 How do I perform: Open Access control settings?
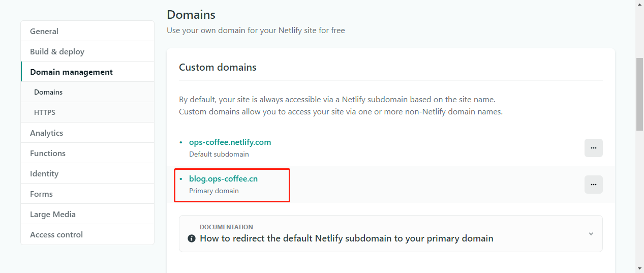(56, 234)
